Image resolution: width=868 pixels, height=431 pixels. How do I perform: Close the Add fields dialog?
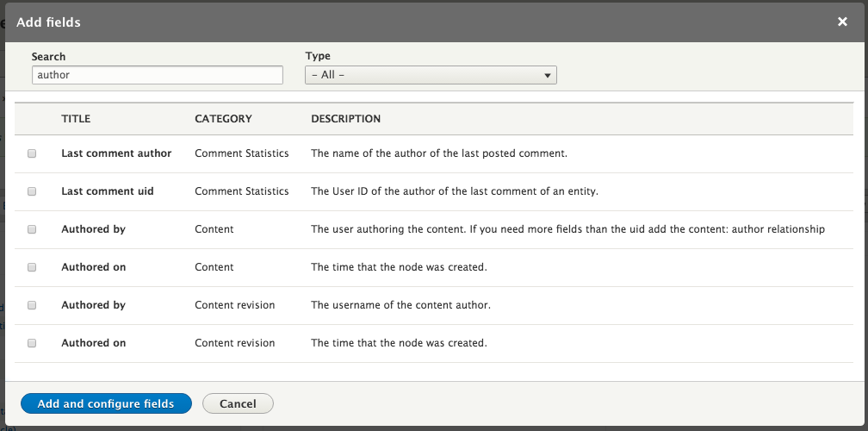point(842,22)
